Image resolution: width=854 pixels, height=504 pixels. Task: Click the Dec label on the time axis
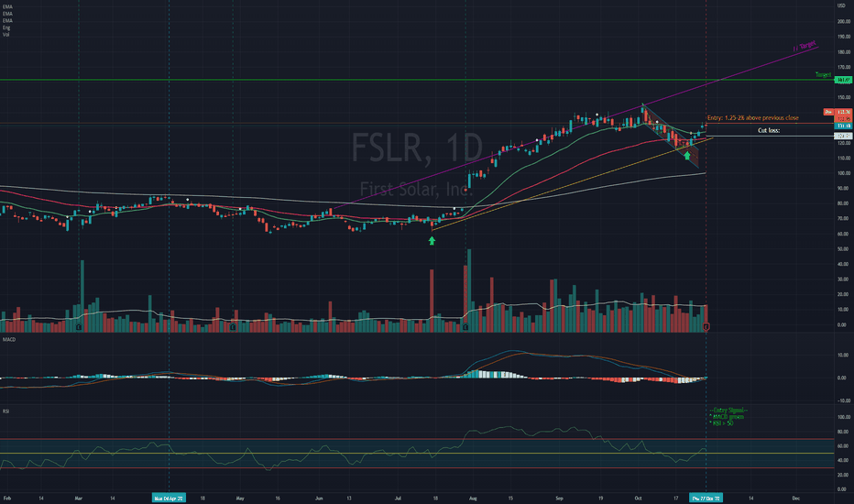[x=795, y=498]
